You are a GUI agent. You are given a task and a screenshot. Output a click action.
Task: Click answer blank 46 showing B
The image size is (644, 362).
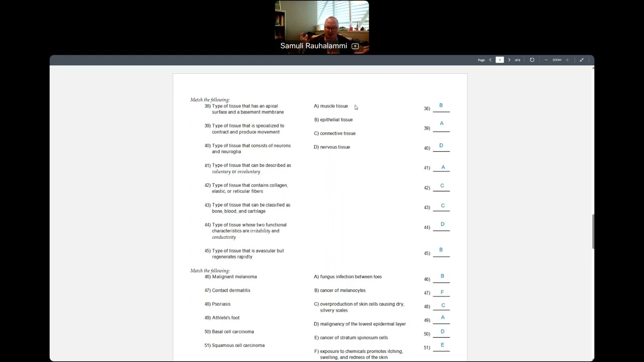click(x=441, y=278)
